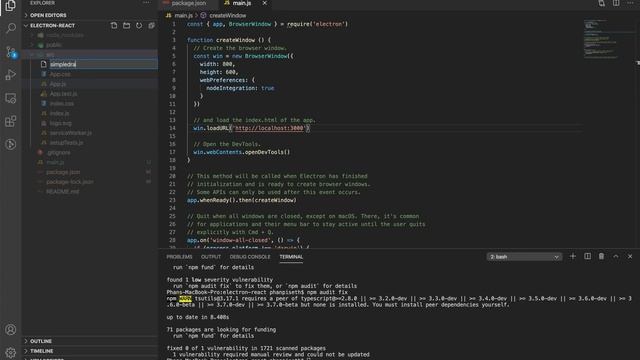
Task: Switch to the DEBUG CONSOLE tab
Action: pyautogui.click(x=250, y=257)
